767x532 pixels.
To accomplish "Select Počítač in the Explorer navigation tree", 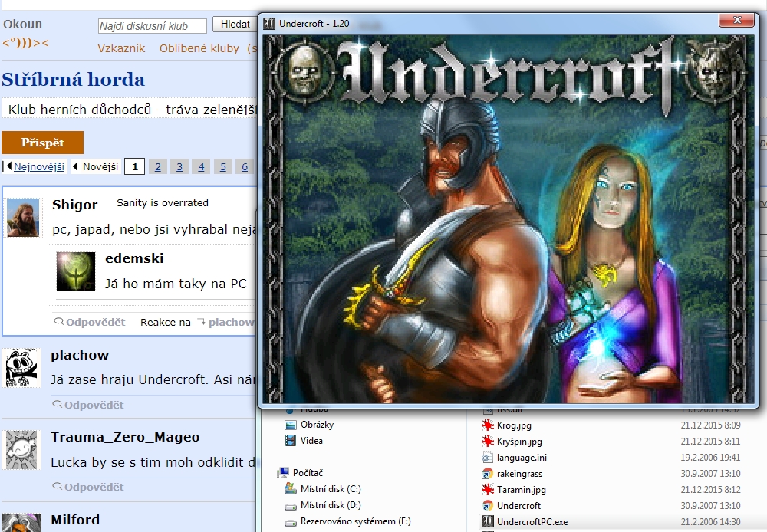I will (x=308, y=473).
